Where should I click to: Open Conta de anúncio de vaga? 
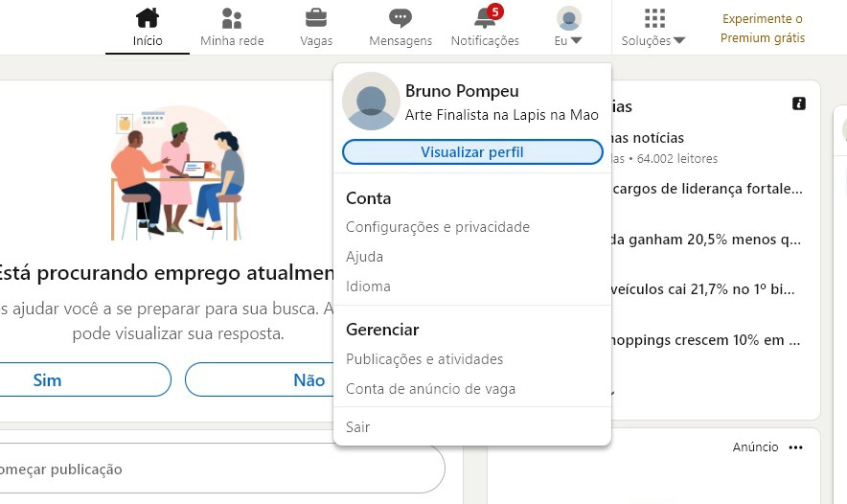(430, 389)
